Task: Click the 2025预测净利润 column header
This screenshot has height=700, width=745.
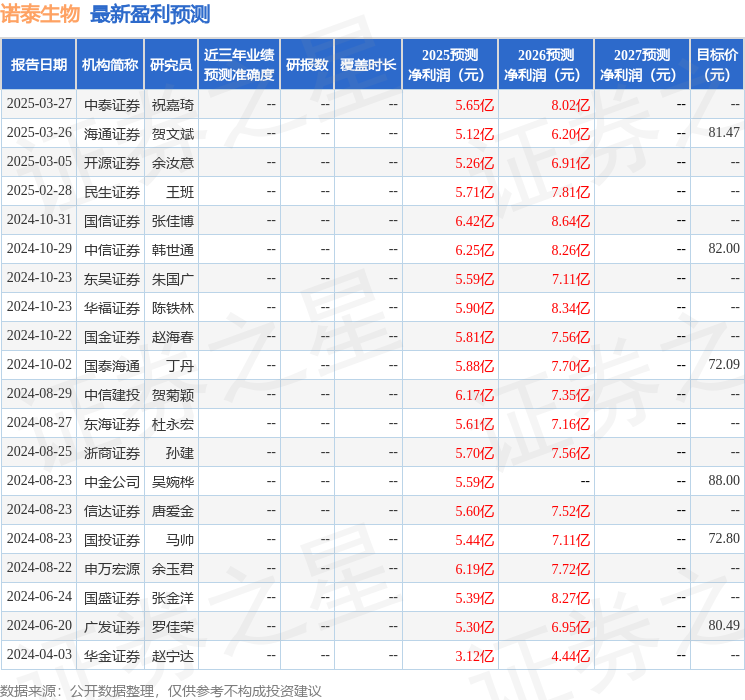Action: pyautogui.click(x=450, y=65)
